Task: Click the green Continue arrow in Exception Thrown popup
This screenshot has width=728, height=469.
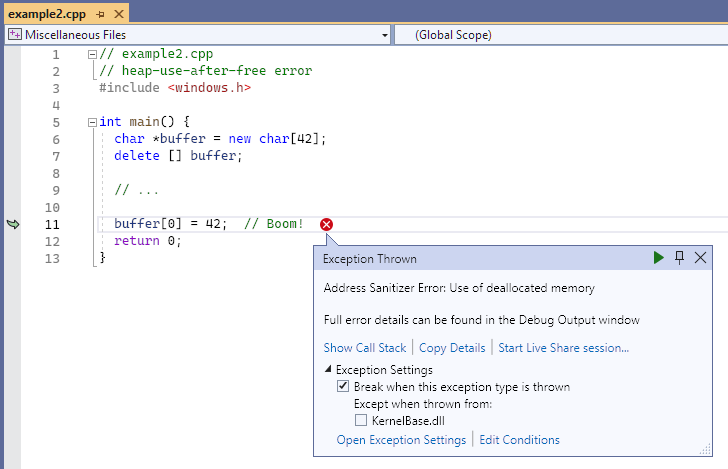Action: click(x=658, y=258)
